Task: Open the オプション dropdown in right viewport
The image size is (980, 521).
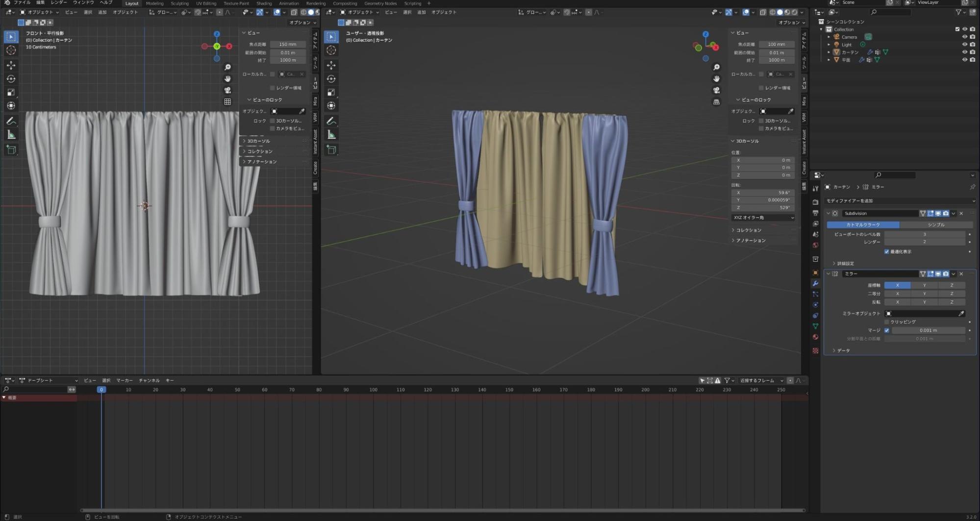Action: tap(791, 23)
